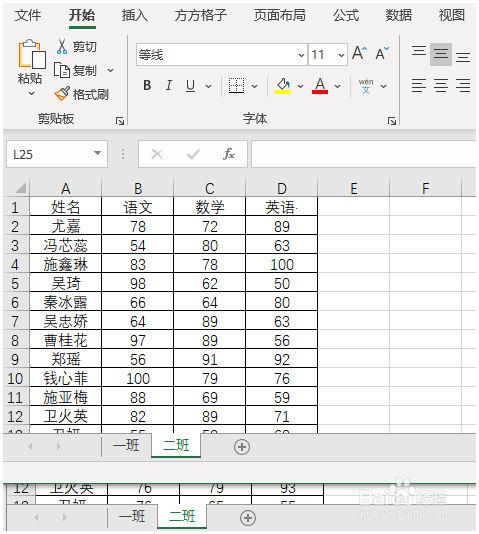Click the Insert Function fx icon
The height and width of the screenshot is (534, 479).
[228, 154]
